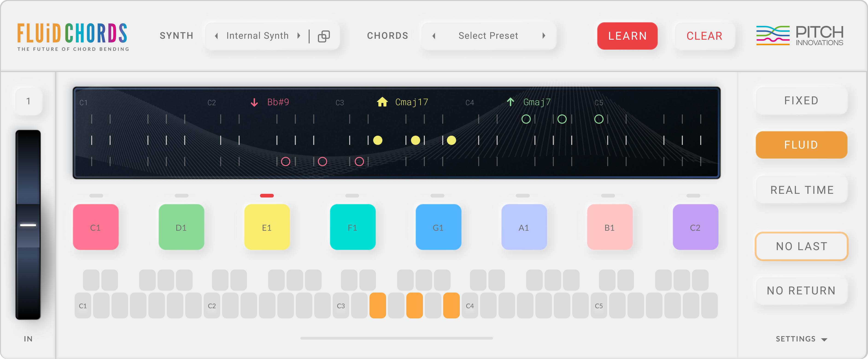Open the Select Preset dropdown
The width and height of the screenshot is (868, 359).
(488, 36)
